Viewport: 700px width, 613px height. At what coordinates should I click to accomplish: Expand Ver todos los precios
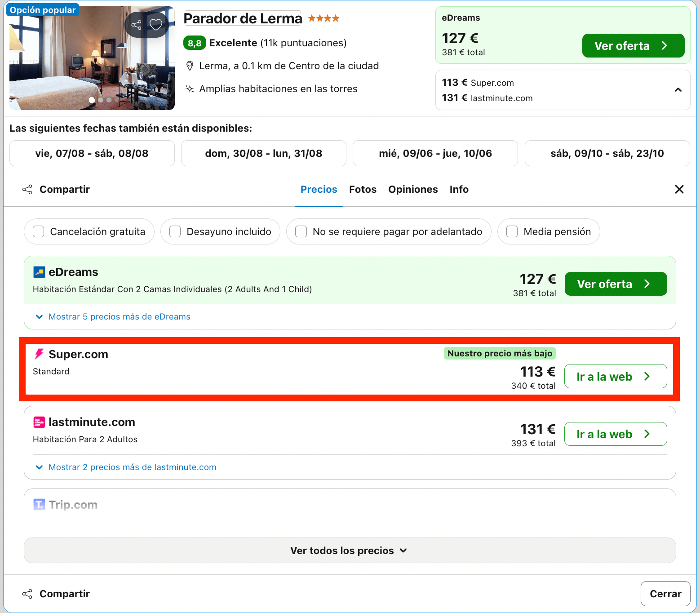(x=350, y=551)
